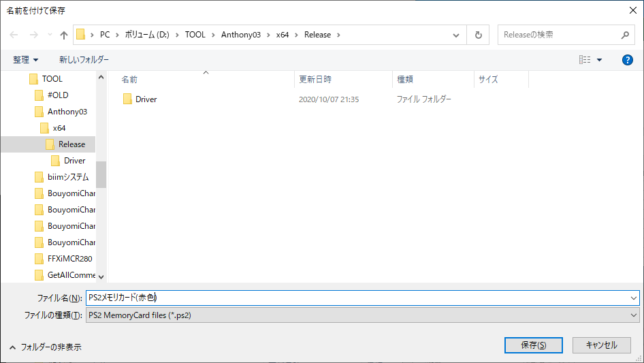Select Anthony03 folder in the tree

[67, 112]
